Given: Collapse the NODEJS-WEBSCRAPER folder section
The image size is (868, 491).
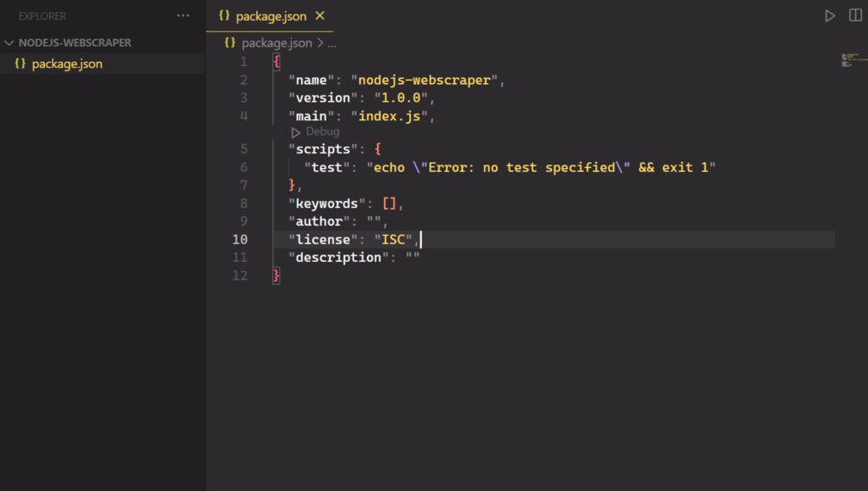Looking at the screenshot, I should click(9, 42).
